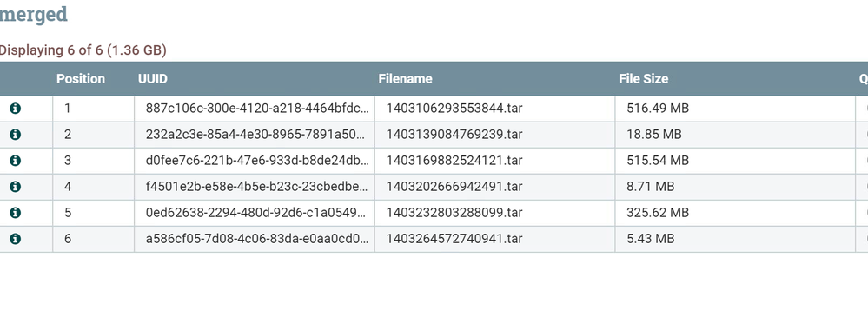
Task: Click UUID starting with 887c106c
Action: point(257,109)
